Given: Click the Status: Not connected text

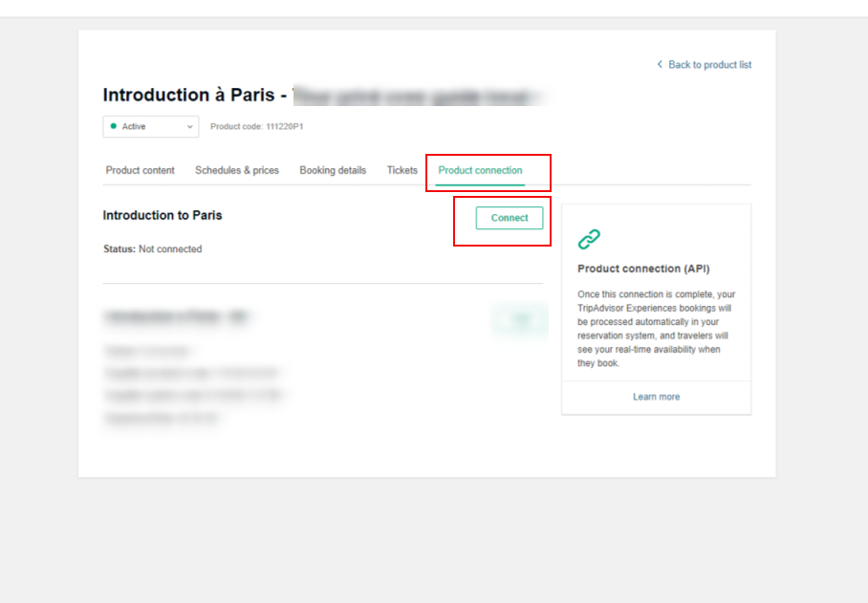Looking at the screenshot, I should 153,249.
